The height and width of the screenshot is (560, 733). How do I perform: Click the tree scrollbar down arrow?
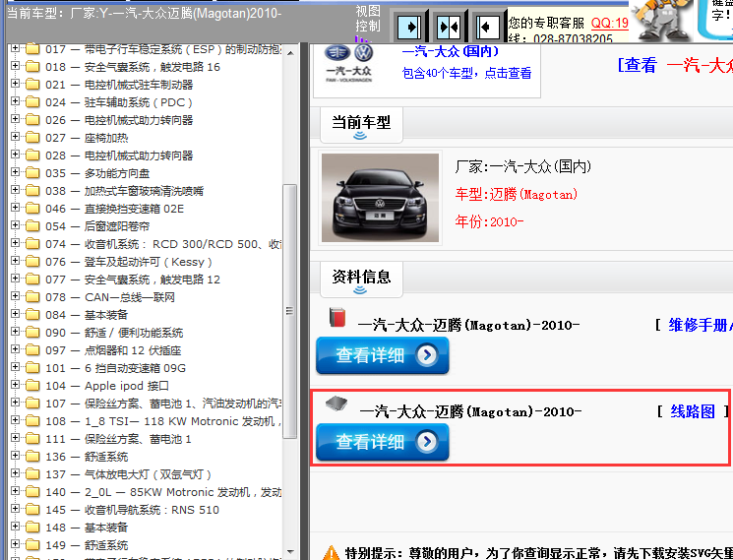tap(290, 552)
